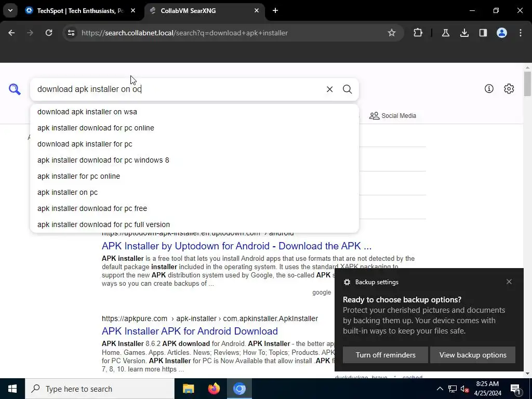Close the CollabVM SearXNG tab
Image resolution: width=532 pixels, height=399 pixels.
pyautogui.click(x=257, y=11)
